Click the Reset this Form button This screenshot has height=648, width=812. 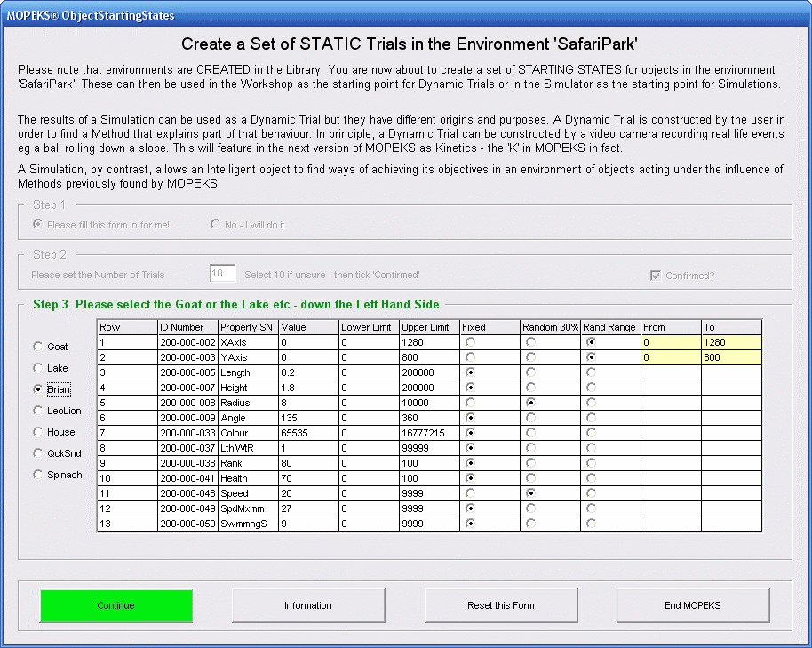coord(501,605)
